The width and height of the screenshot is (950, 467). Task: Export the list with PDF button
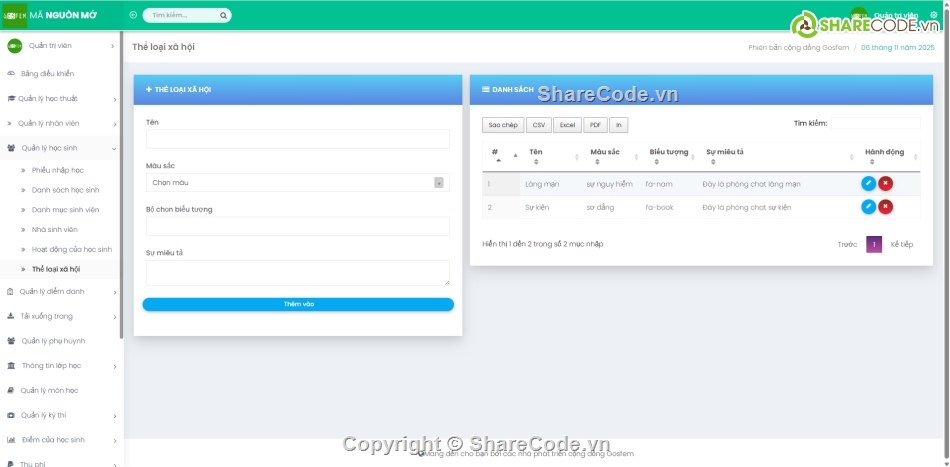tap(595, 125)
